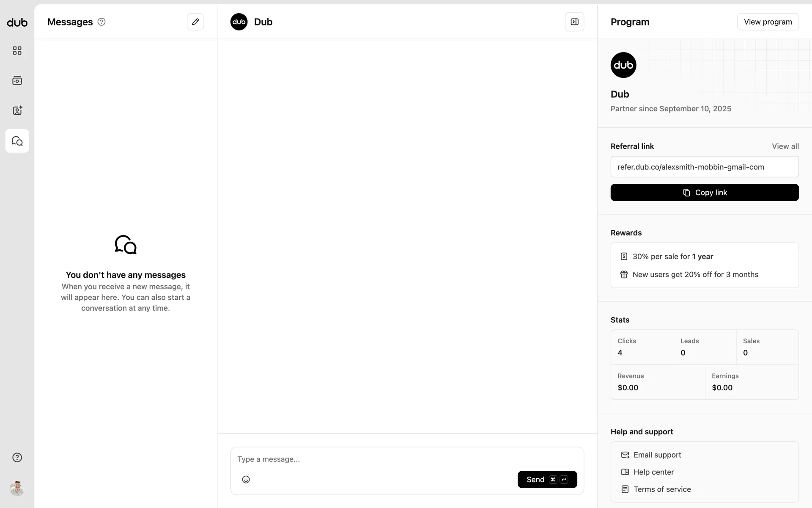Open the profile sparkle icon in sidebar
The height and width of the screenshot is (508, 812).
point(17,110)
